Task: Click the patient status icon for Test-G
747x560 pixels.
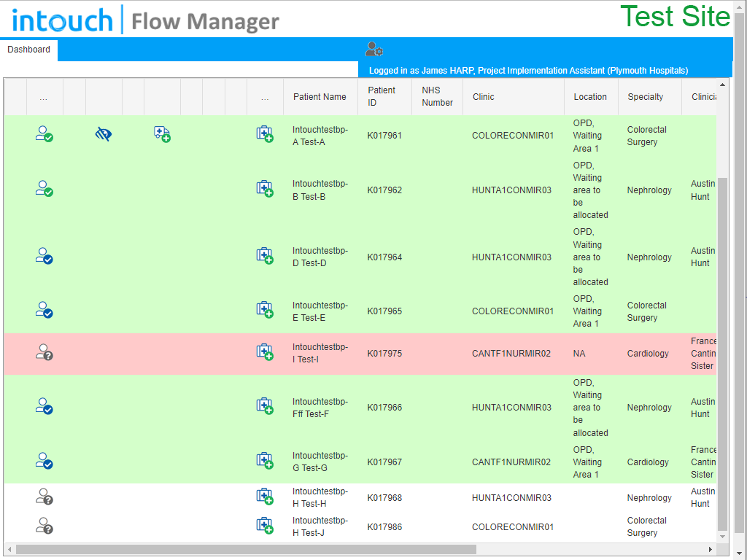Action: click(44, 461)
